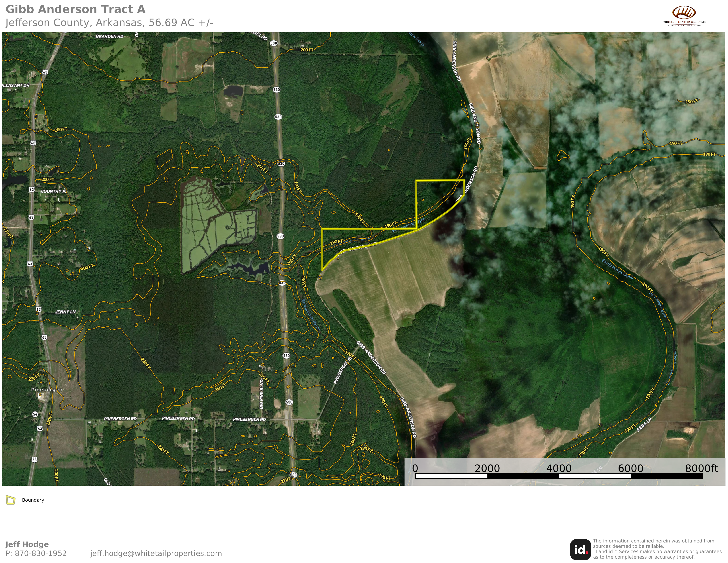Click the Highway 530 shield near Bearden Rd

pos(274,43)
